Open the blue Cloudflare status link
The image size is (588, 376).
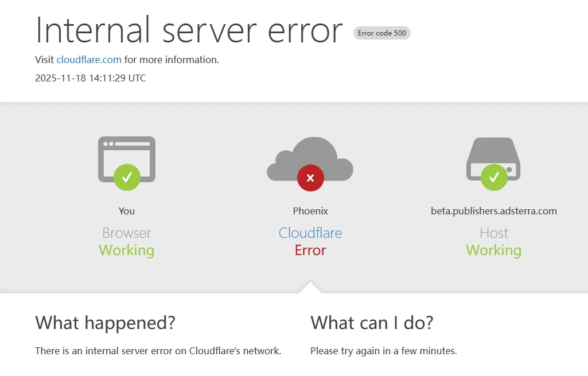(310, 233)
